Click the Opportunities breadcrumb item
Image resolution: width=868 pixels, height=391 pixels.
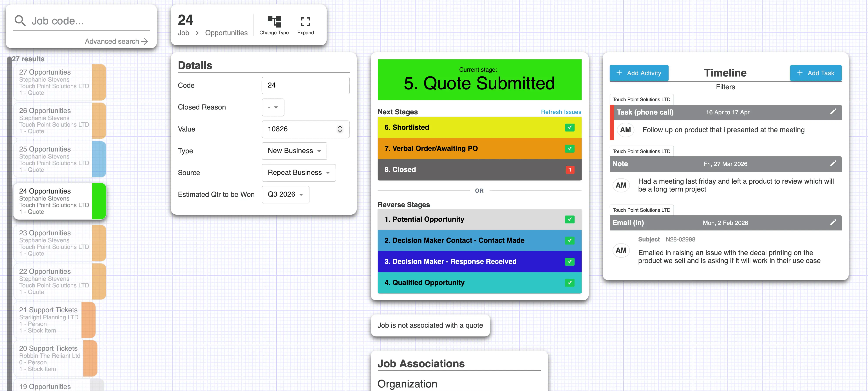[226, 33]
